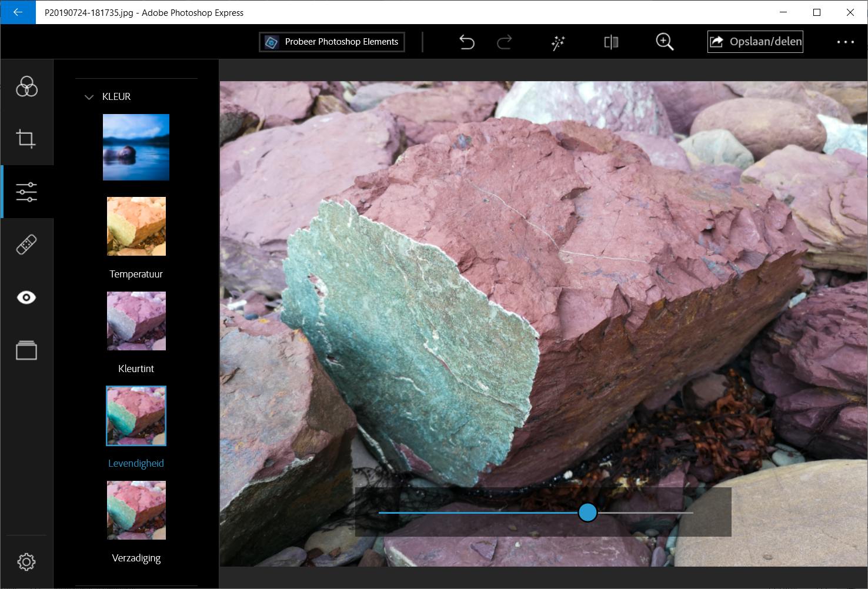Select the Spot Heal bandage tool
This screenshot has height=589, width=868.
(x=26, y=245)
